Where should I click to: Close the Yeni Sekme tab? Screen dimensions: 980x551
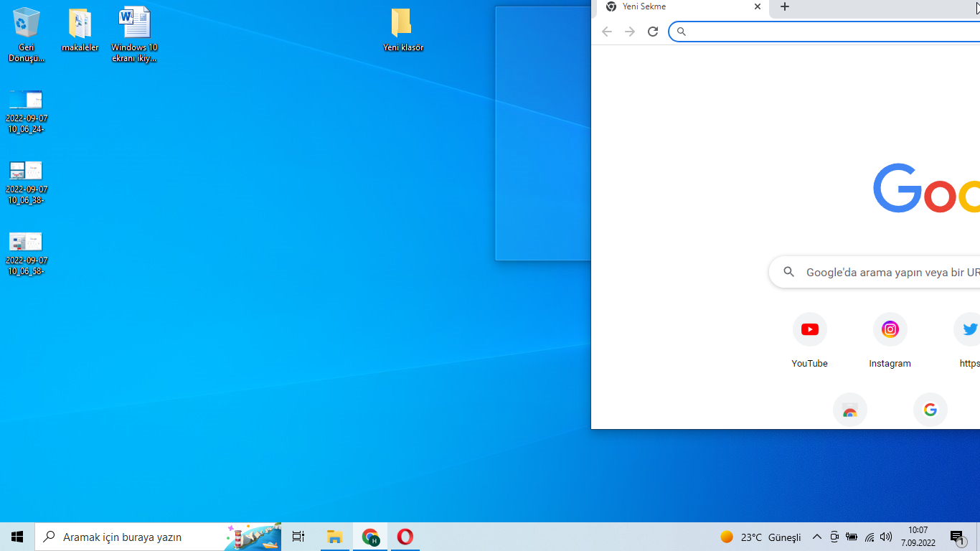(758, 7)
